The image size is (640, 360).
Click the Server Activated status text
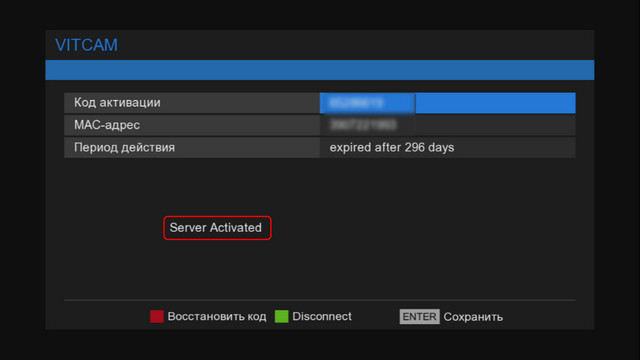tap(216, 228)
